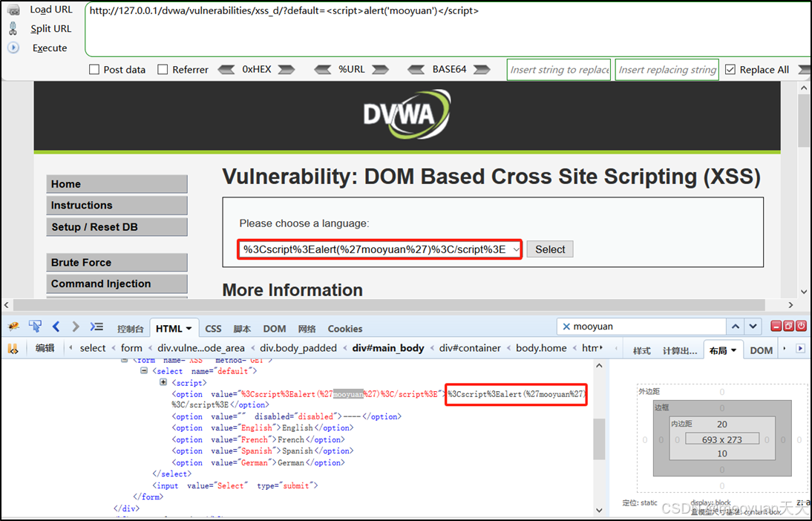Click the break on mutate icon
Image resolution: width=812 pixels, height=521 pixels.
(13, 349)
